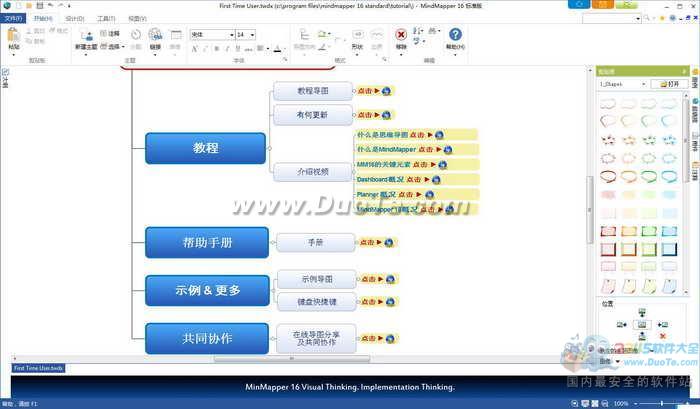Click the 点击 link beside 有何更新

click(365, 115)
